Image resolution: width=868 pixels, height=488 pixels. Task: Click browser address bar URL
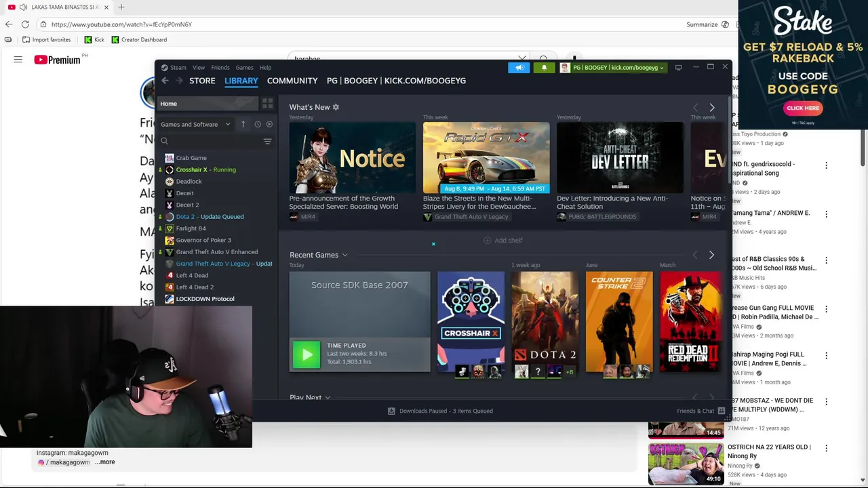(x=121, y=24)
